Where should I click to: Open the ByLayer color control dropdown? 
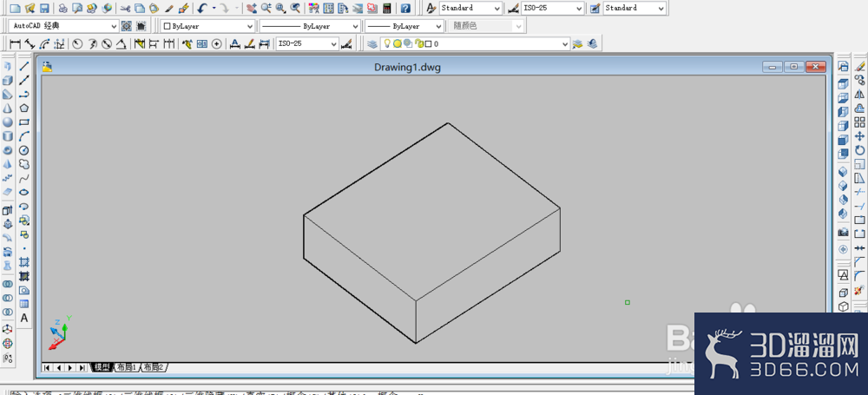208,26
